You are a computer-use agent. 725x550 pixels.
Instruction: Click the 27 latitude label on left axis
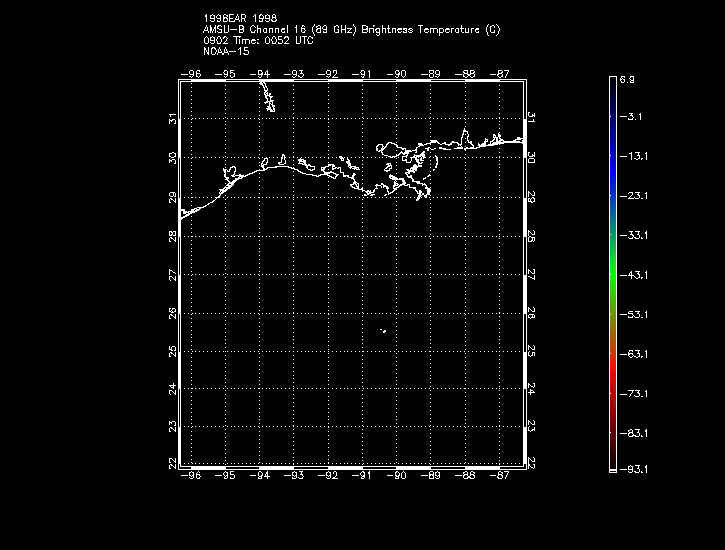[173, 273]
